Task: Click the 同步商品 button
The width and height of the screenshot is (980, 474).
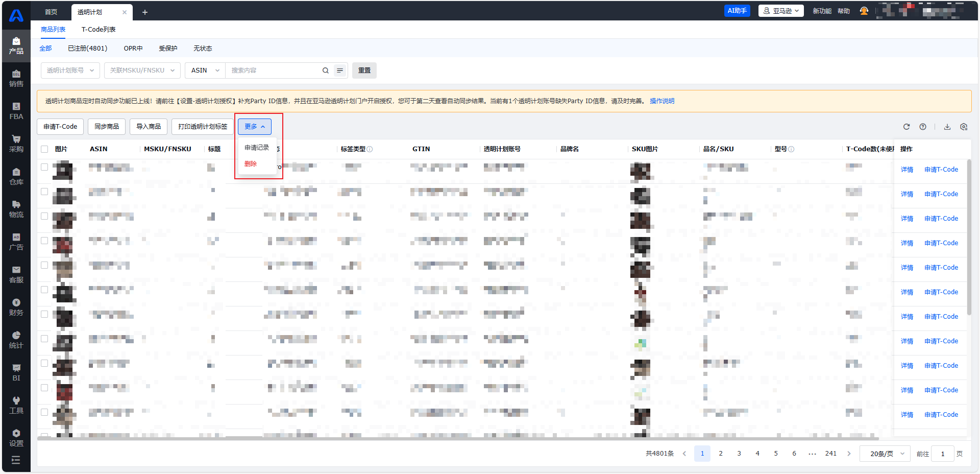Action: point(107,127)
